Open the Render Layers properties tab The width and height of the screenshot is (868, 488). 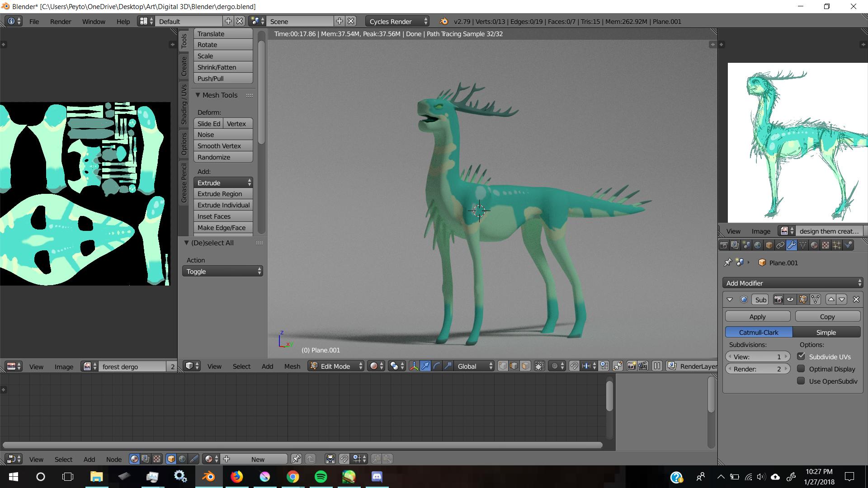pos(735,245)
